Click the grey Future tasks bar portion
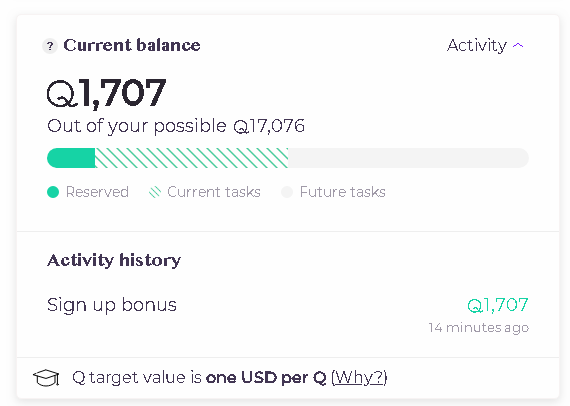 point(408,158)
